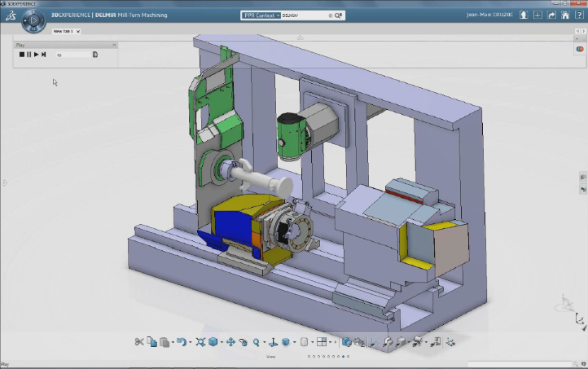Select the Pan arrows tool
Image resolution: width=588 pixels, height=369 pixels.
pos(230,342)
